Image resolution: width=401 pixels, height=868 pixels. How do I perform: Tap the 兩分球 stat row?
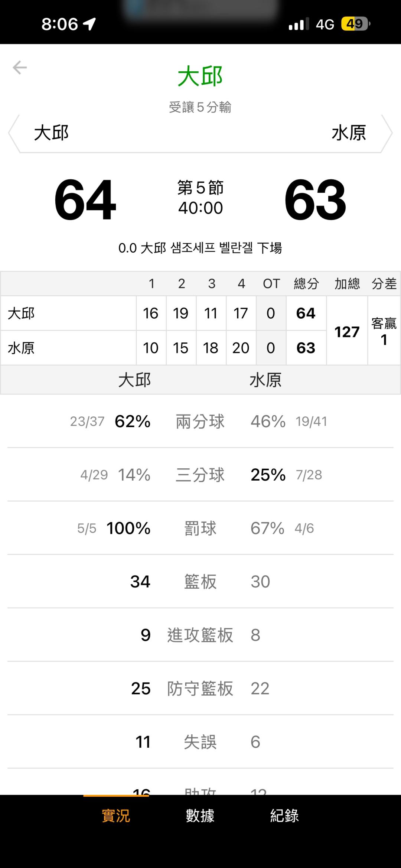tap(200, 422)
